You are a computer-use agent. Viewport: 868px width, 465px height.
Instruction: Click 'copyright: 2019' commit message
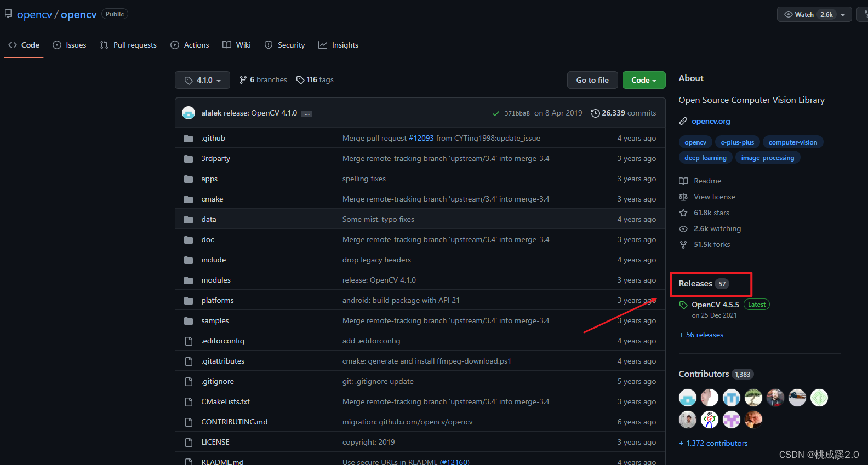pyautogui.click(x=368, y=443)
